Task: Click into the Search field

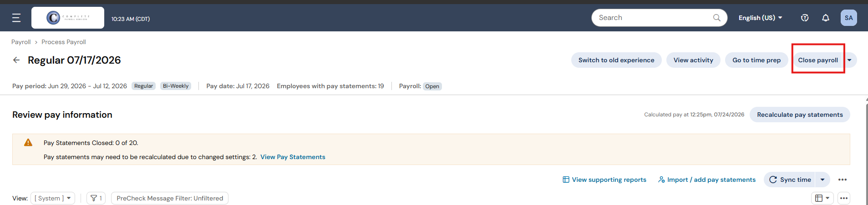Action: 655,18
